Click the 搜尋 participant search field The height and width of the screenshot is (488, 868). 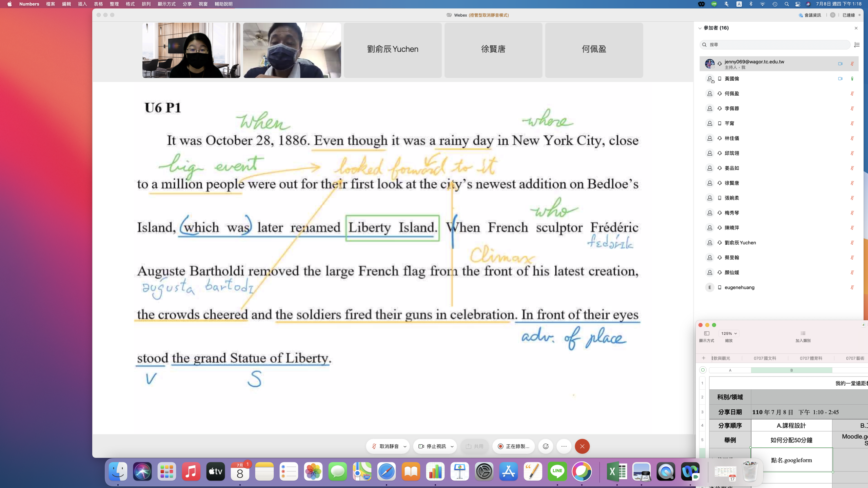pos(775,45)
